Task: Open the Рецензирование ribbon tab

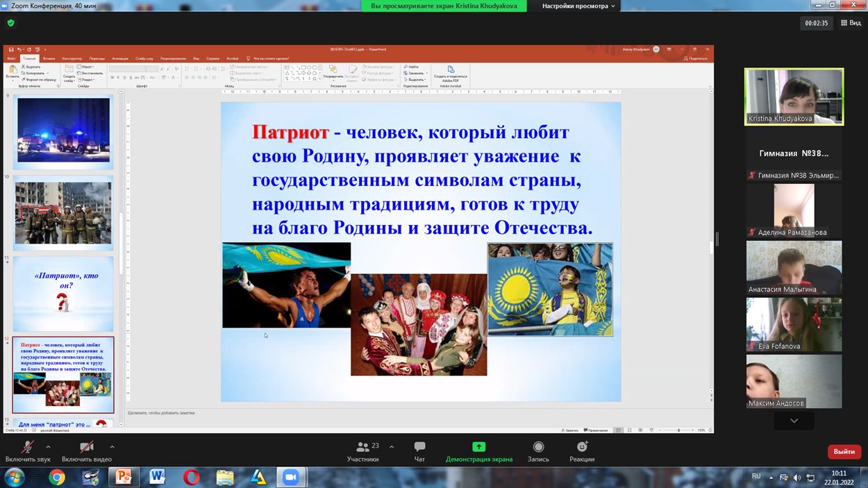Action: [x=173, y=59]
